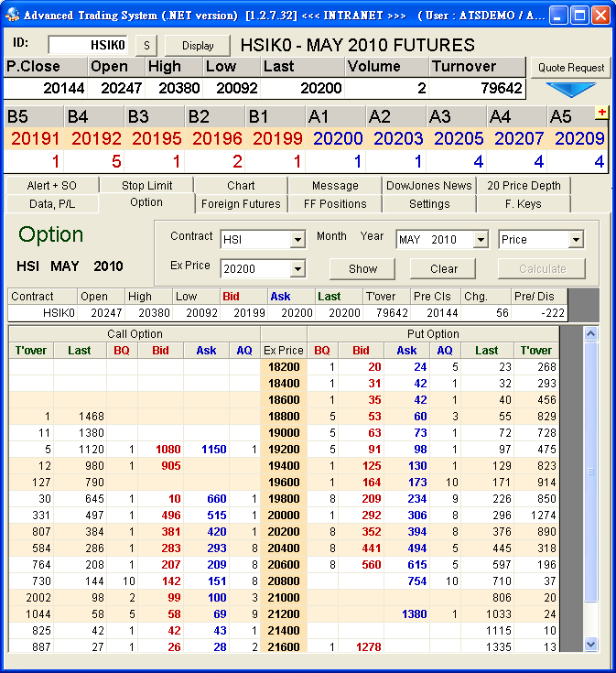Open the Ex Price 20200 dropdown
This screenshot has width=616, height=673.
point(297,269)
